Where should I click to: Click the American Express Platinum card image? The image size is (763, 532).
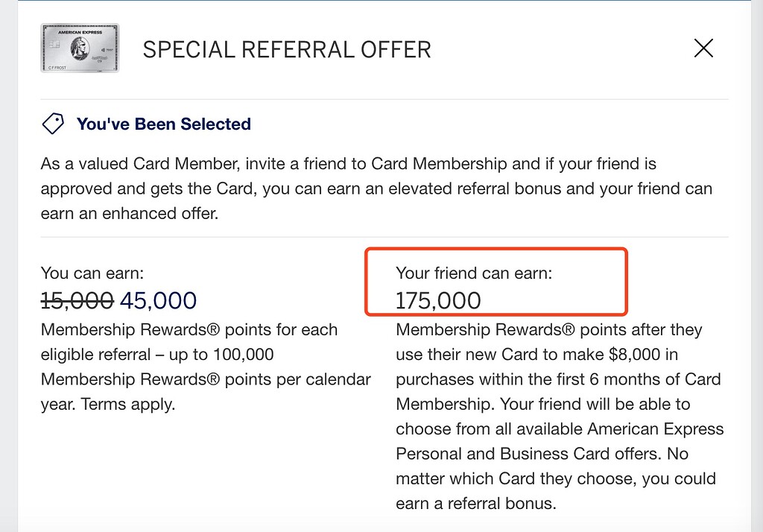[x=80, y=48]
